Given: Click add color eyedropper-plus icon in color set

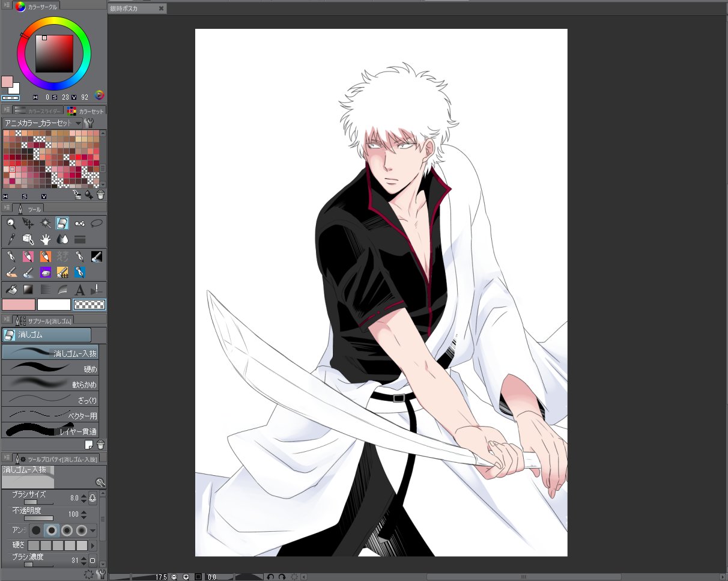Looking at the screenshot, I should (x=89, y=195).
